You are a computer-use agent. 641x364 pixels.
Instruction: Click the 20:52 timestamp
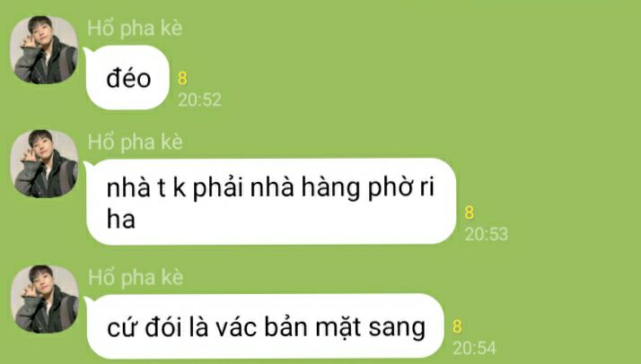pos(199,100)
